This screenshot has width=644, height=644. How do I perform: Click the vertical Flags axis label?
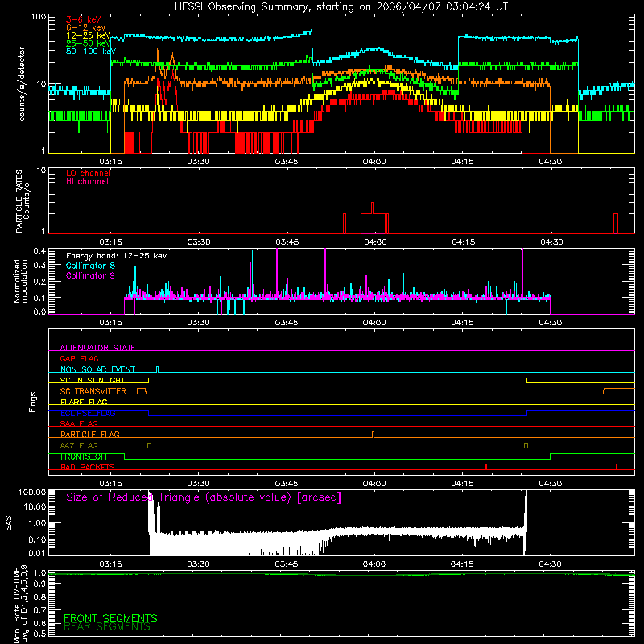33,402
